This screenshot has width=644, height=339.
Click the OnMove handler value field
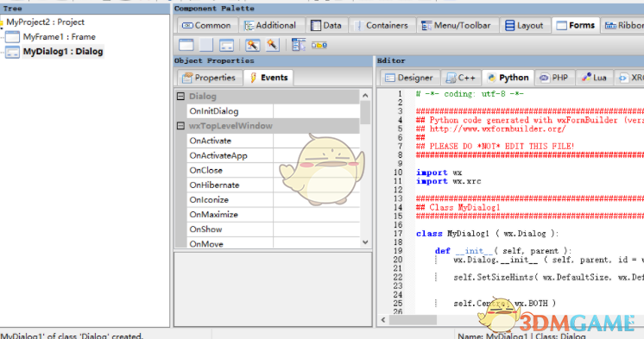click(x=317, y=243)
